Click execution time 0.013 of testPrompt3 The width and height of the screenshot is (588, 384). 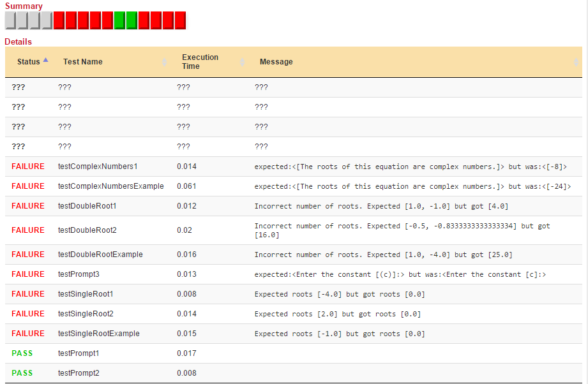[187, 274]
